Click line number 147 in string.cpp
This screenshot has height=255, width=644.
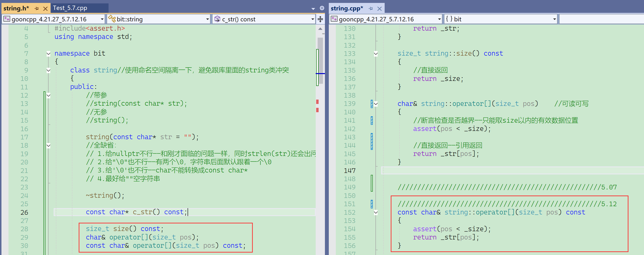click(x=349, y=170)
